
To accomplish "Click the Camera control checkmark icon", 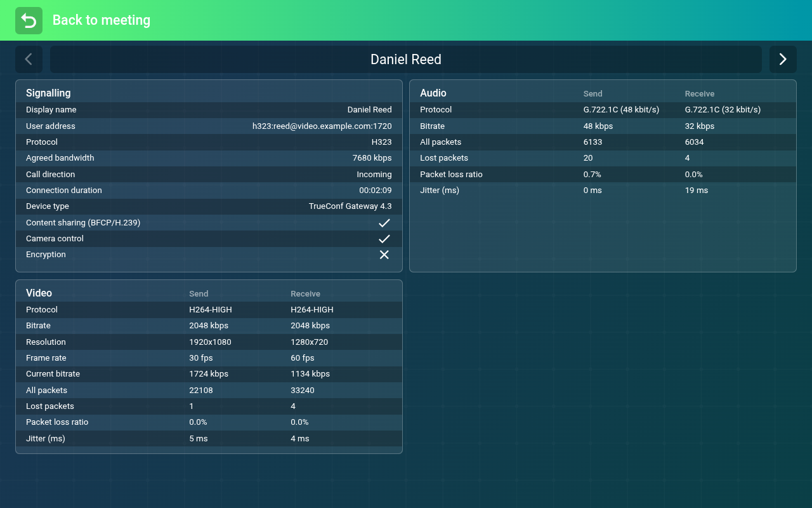I will [384, 239].
